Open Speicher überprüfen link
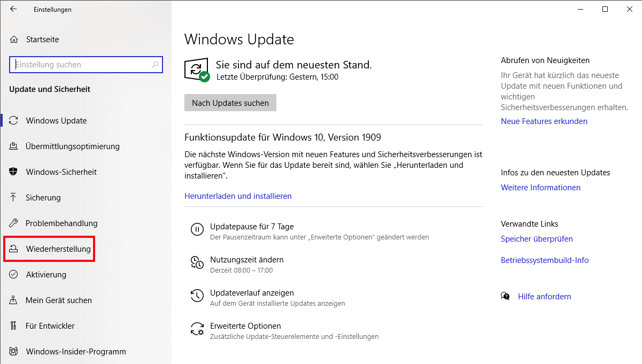 coord(537,239)
